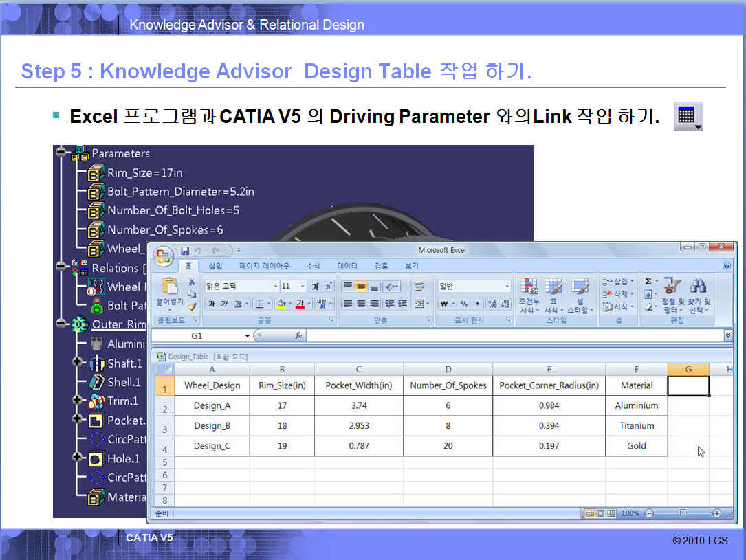Click the Design Table icon on the slide
Screen dimensions: 746x560
click(x=687, y=117)
